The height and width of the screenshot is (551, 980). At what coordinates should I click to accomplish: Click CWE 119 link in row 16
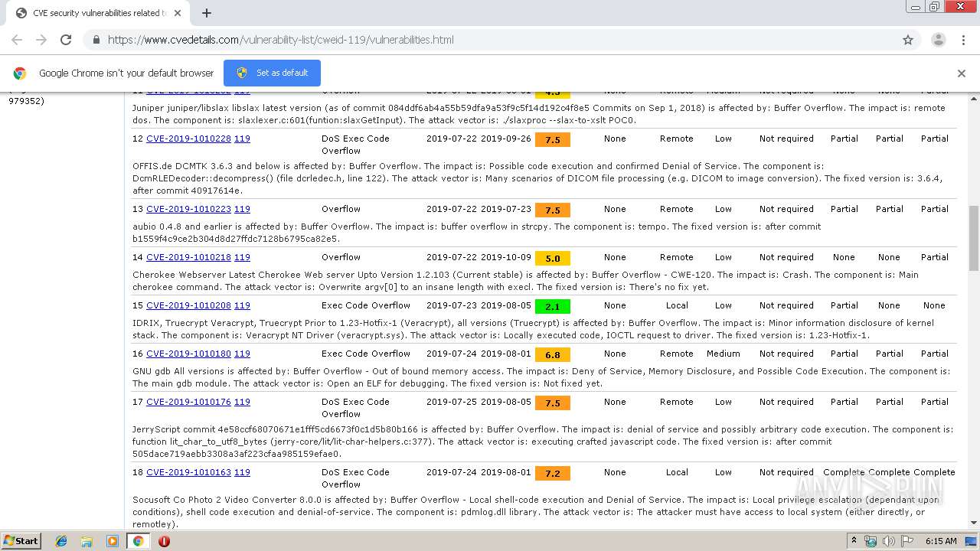point(242,354)
